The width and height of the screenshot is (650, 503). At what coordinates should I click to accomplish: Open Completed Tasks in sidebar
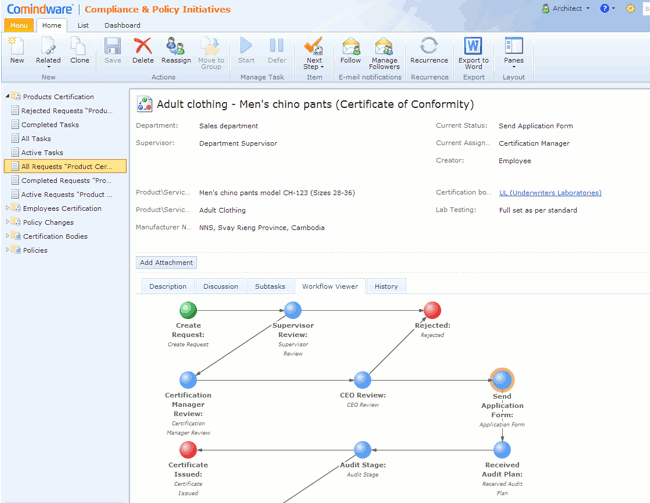[65, 124]
